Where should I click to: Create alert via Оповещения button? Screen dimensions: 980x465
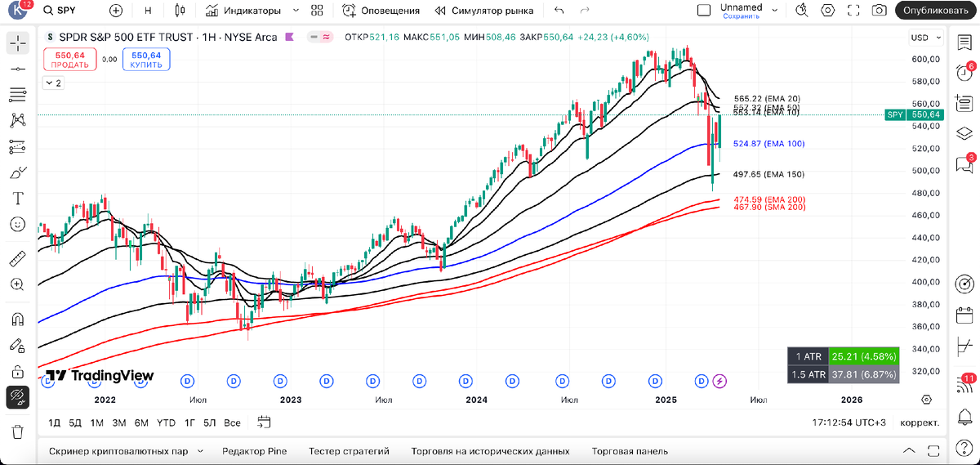tap(381, 11)
